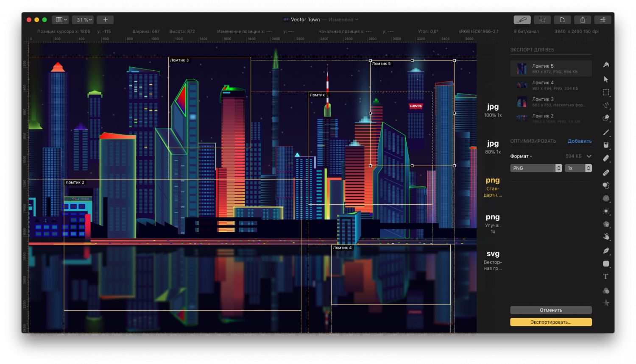Select the Eraser tool

click(606, 158)
